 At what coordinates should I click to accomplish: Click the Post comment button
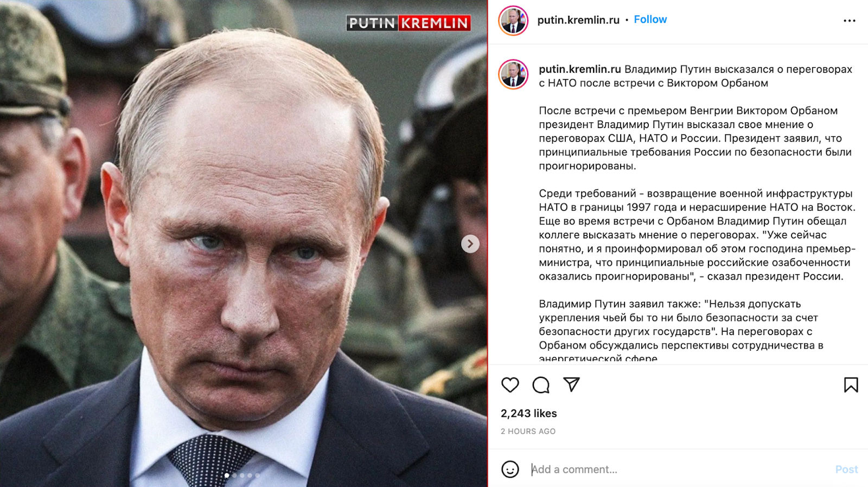tap(846, 470)
